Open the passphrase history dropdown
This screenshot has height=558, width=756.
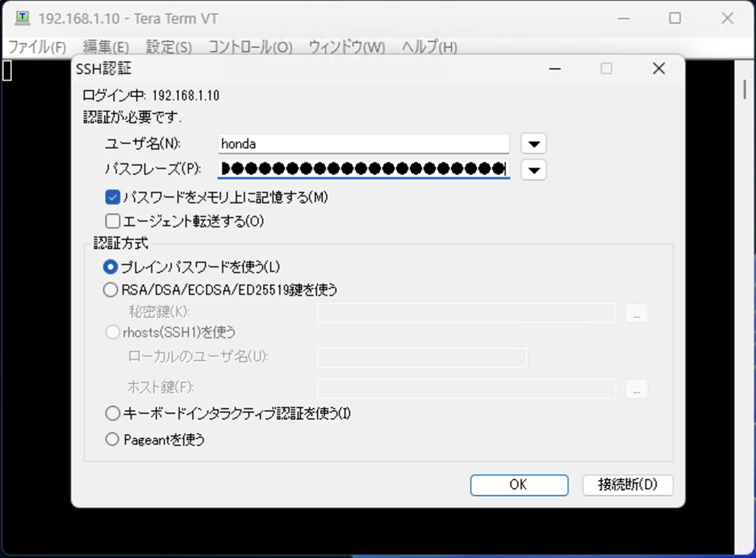(533, 170)
